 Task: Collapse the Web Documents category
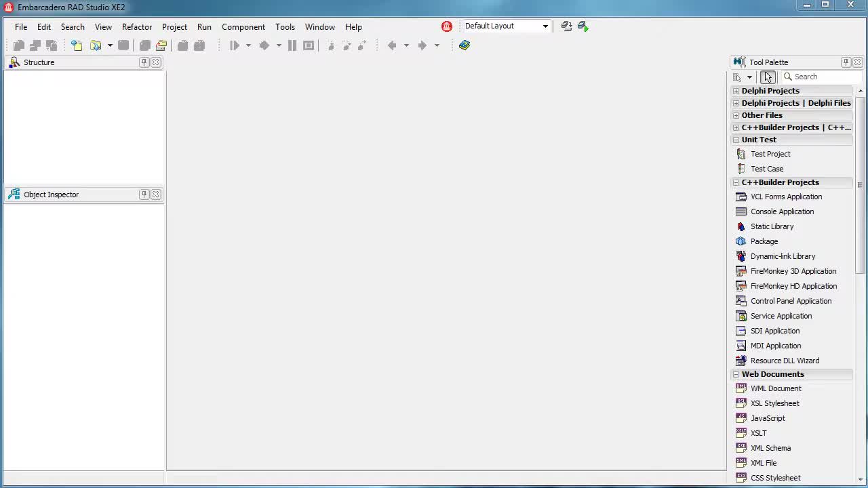click(x=736, y=374)
